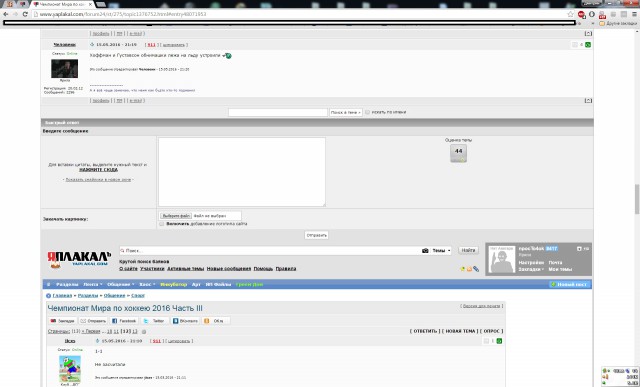Expand the Закладки dropdown in user panel
The height and width of the screenshot is (387, 640).
click(531, 269)
